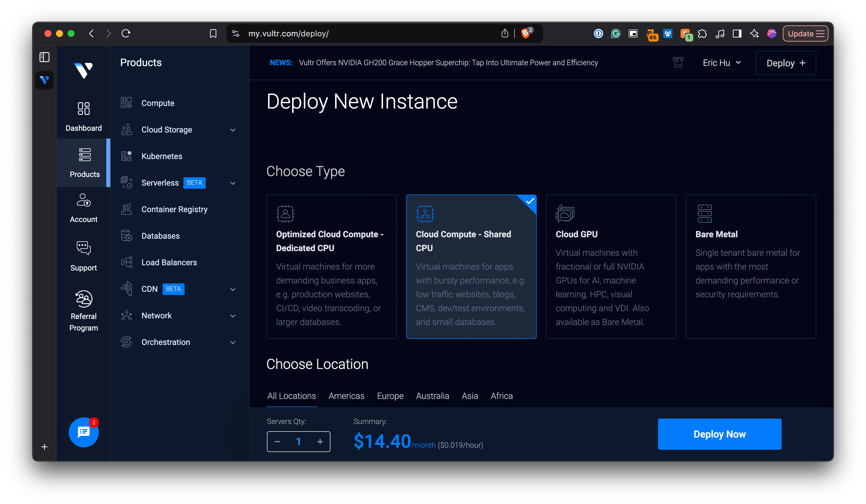This screenshot has height=504, width=866.
Task: Go back in browser history
Action: tap(91, 33)
